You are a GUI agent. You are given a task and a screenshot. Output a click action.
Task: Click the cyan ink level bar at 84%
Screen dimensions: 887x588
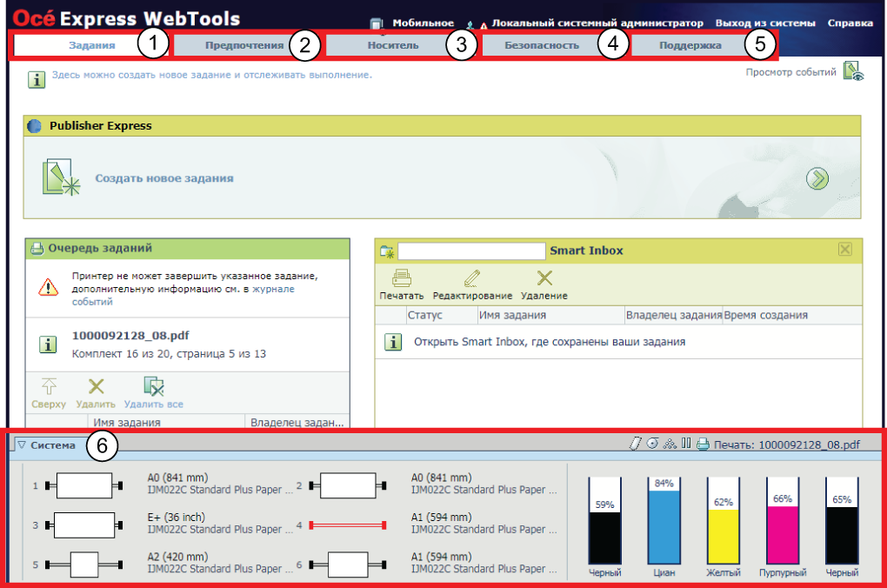(x=664, y=521)
